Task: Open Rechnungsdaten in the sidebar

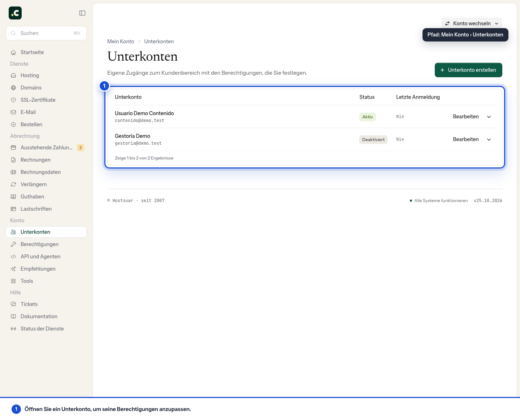Action: [46, 172]
